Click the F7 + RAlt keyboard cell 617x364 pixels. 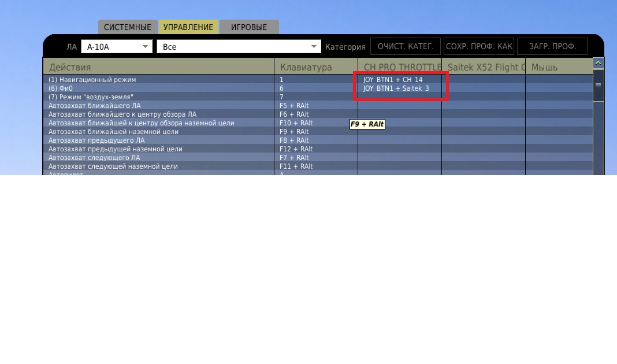[316, 157]
